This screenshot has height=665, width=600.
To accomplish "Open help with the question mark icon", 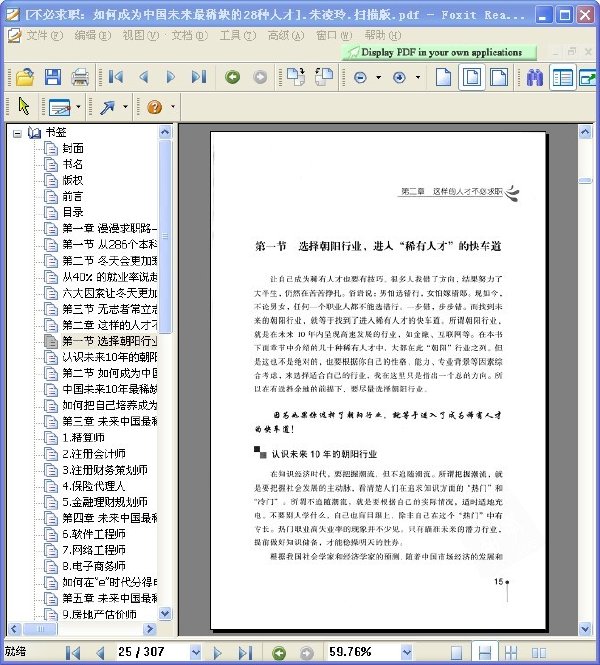I will pyautogui.click(x=155, y=107).
